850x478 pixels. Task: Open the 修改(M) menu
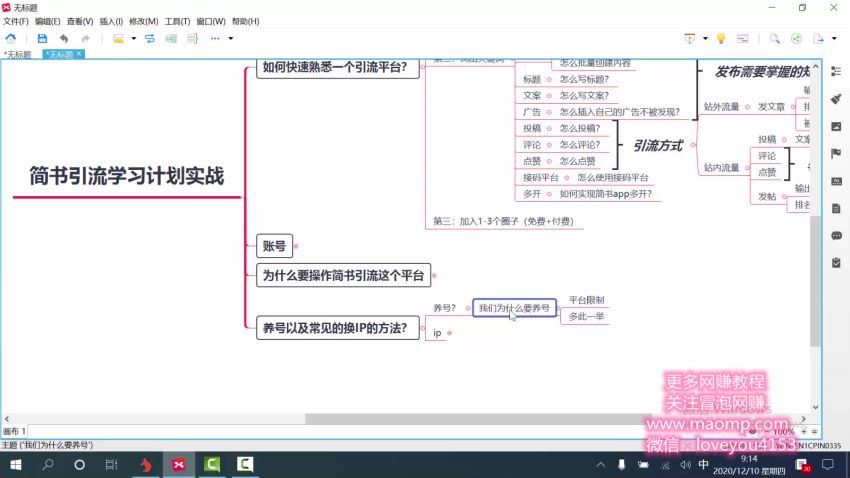144,21
